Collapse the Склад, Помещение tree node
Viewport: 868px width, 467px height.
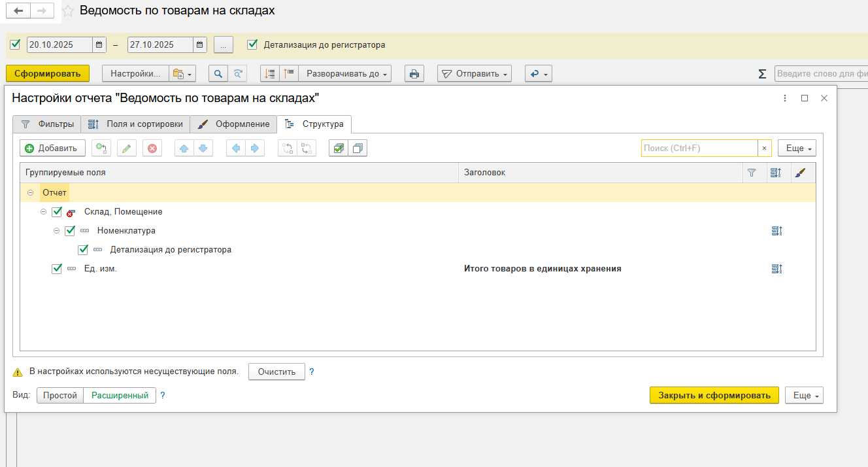(x=44, y=212)
